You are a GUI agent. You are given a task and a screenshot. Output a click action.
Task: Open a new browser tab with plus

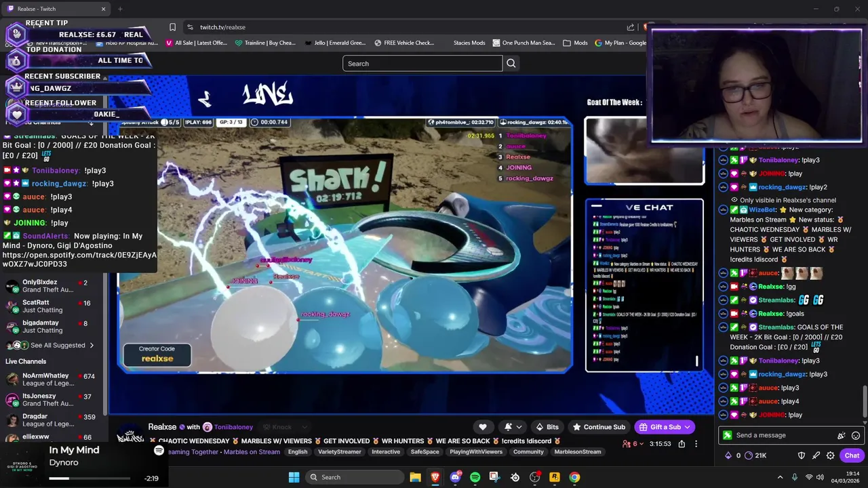[120, 9]
